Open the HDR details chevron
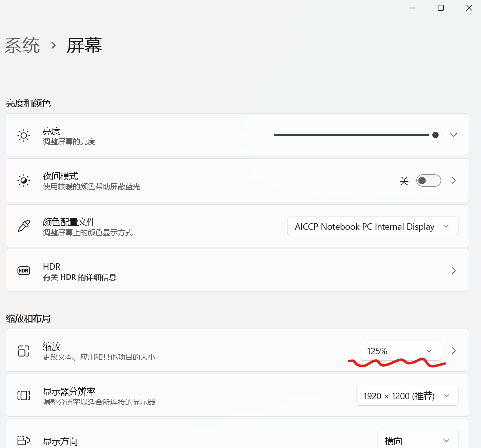Screen dimensions: 481x448 coord(454,271)
